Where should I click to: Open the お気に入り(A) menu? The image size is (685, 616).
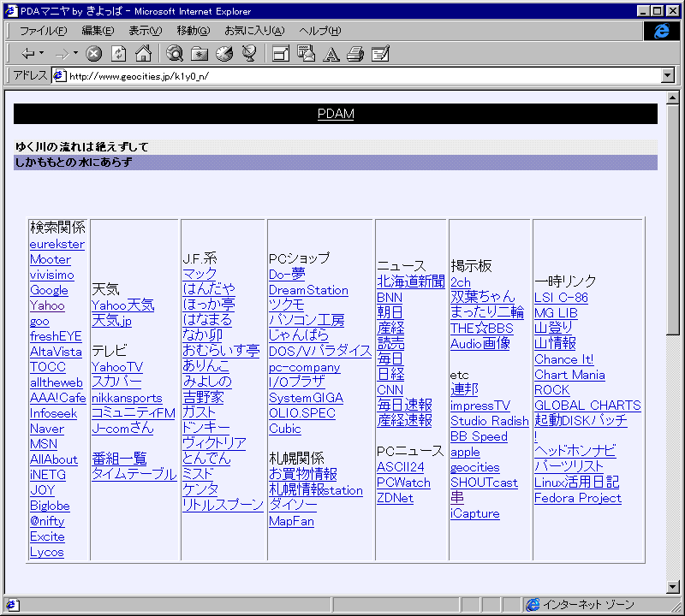(x=254, y=31)
